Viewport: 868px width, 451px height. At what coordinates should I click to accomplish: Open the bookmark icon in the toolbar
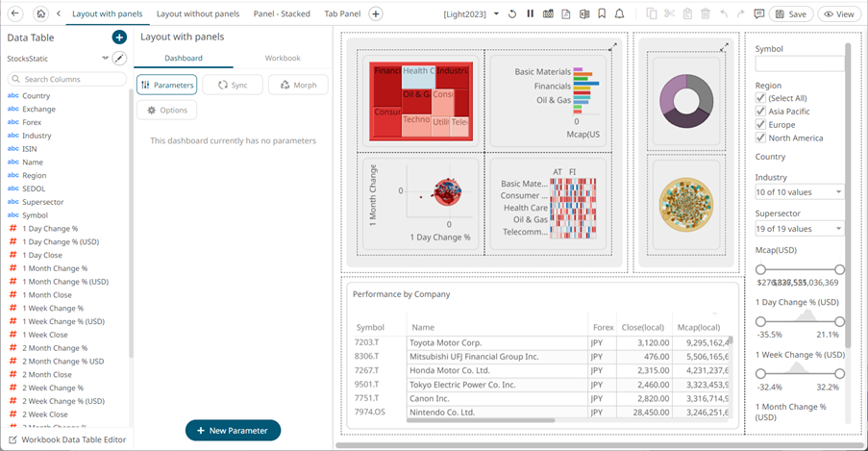[601, 14]
